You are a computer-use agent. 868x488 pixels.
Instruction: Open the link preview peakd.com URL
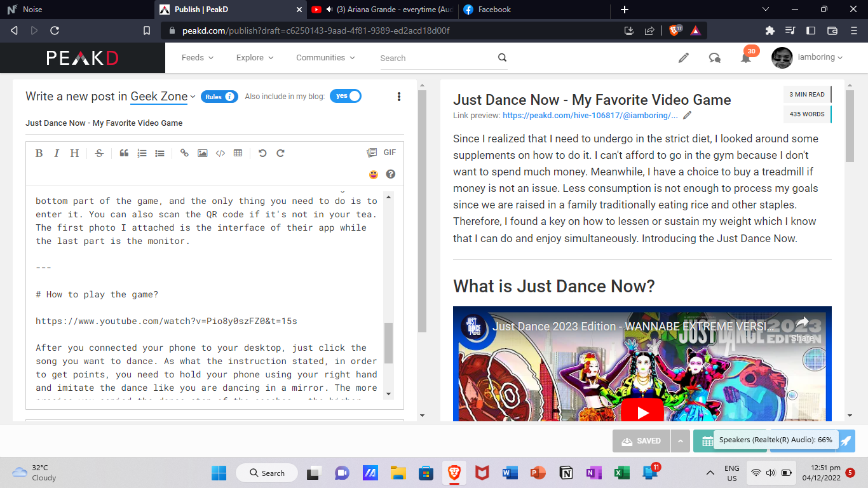tap(590, 116)
